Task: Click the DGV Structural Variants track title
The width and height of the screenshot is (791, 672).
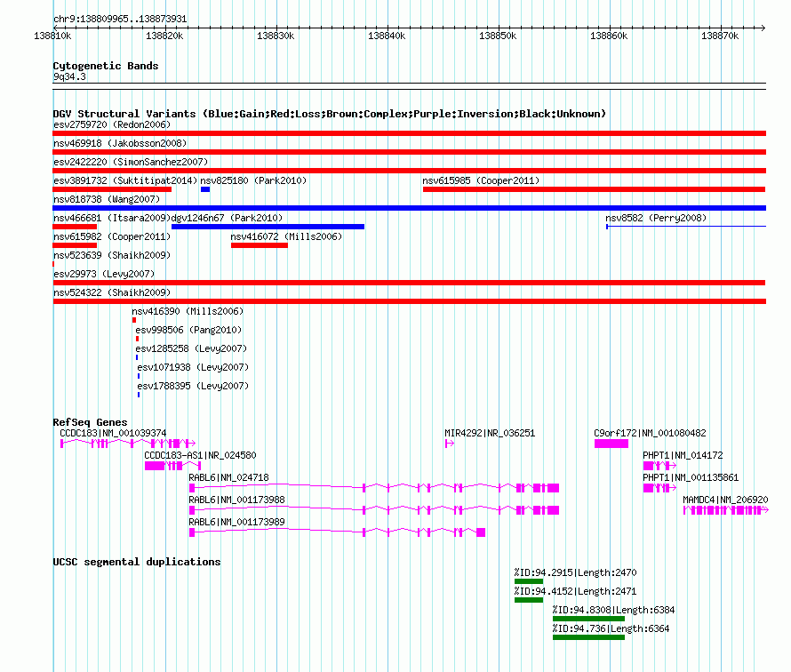Action: pyautogui.click(x=330, y=114)
